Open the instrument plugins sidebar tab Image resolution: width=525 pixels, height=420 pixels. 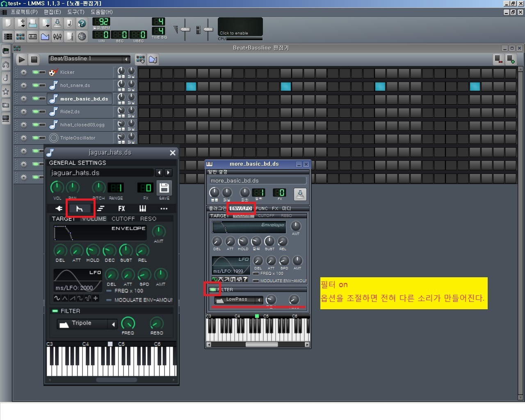pos(6,51)
